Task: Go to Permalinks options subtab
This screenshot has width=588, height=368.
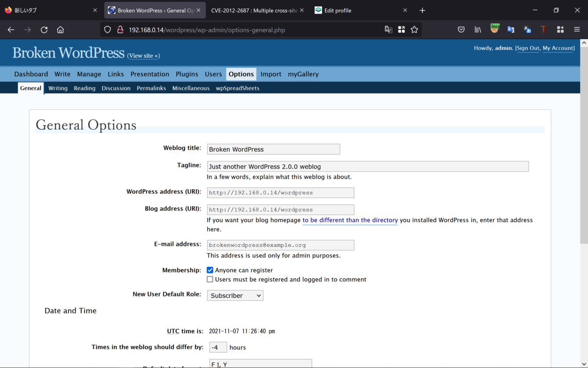Action: 151,88
